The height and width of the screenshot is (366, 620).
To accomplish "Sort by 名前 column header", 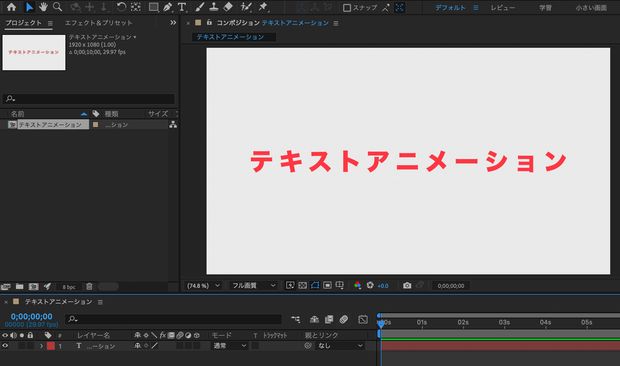I will tap(17, 114).
